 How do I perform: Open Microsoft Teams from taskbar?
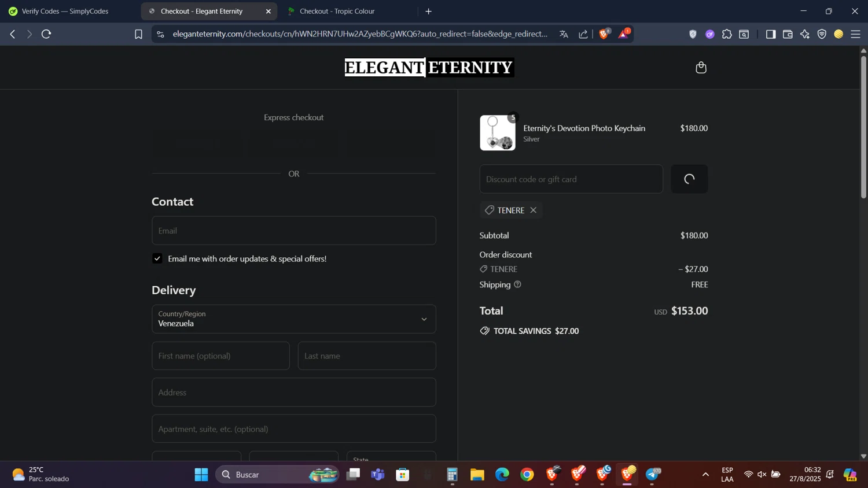tap(378, 475)
